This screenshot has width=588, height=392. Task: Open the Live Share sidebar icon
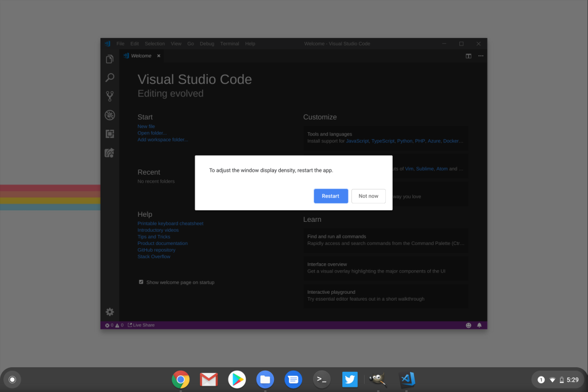pyautogui.click(x=110, y=153)
